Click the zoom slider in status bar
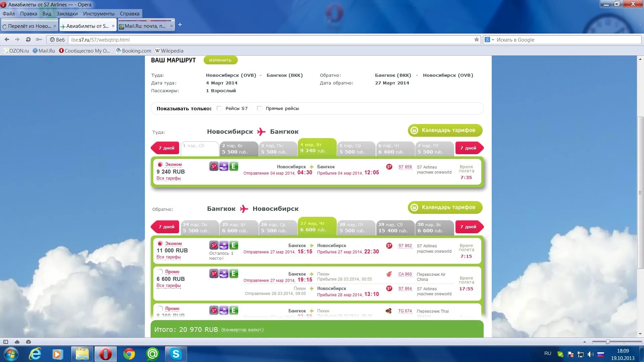Screen dimensions: 644x362 [607, 342]
